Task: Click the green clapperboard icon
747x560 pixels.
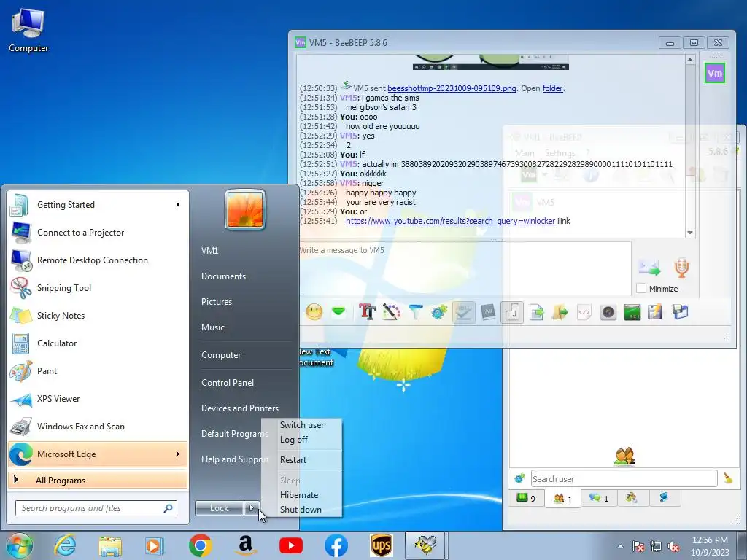Action: (x=632, y=312)
